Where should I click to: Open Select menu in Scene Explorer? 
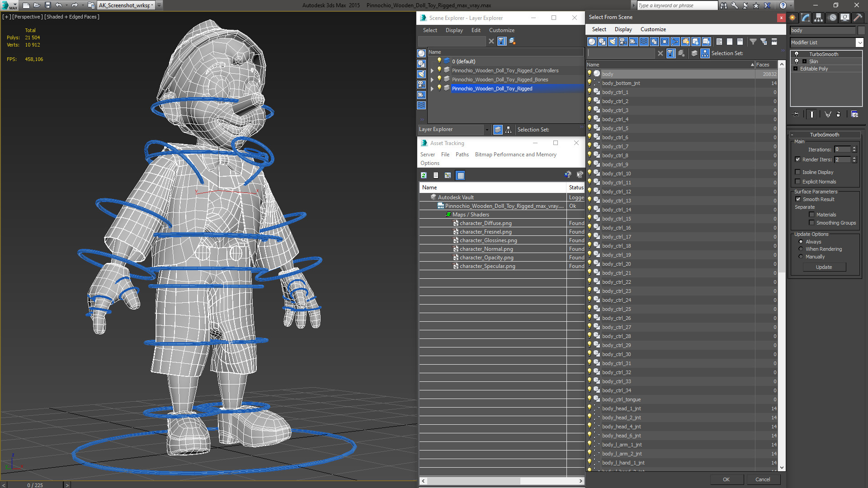(430, 30)
